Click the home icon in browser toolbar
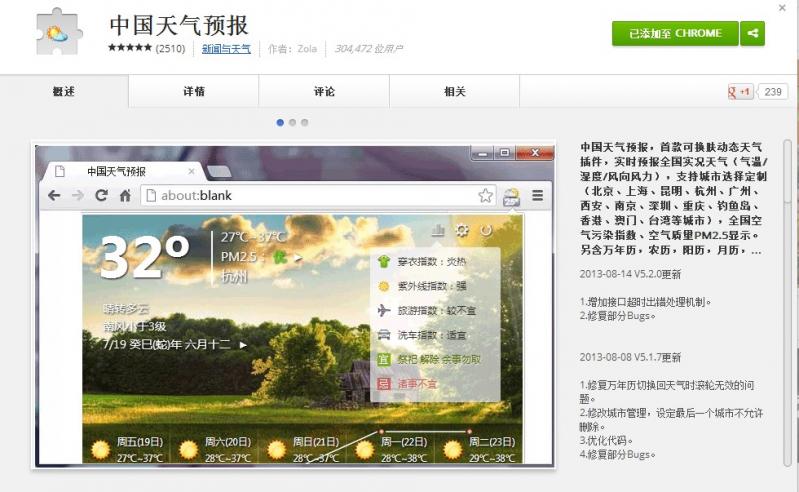This screenshot has width=799, height=492. point(125,196)
